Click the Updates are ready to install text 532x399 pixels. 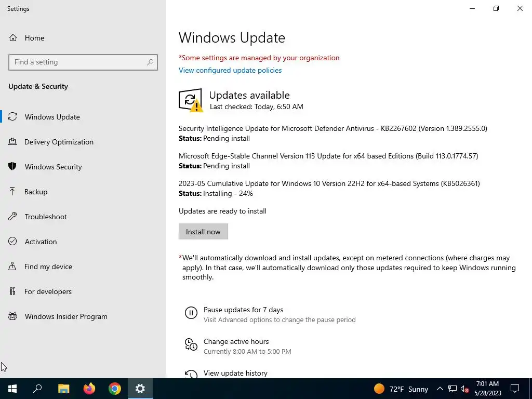(x=222, y=211)
